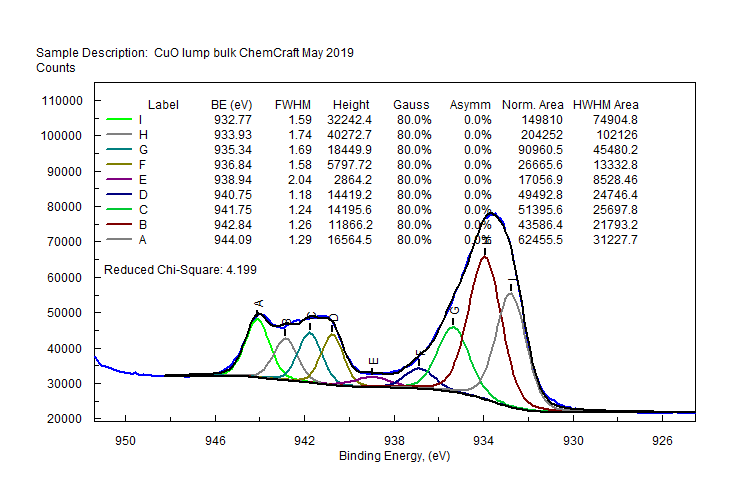This screenshot has width=751, height=493.
Task: Click the 'Binding Energy, (eV)' axis label
Action: (395, 456)
